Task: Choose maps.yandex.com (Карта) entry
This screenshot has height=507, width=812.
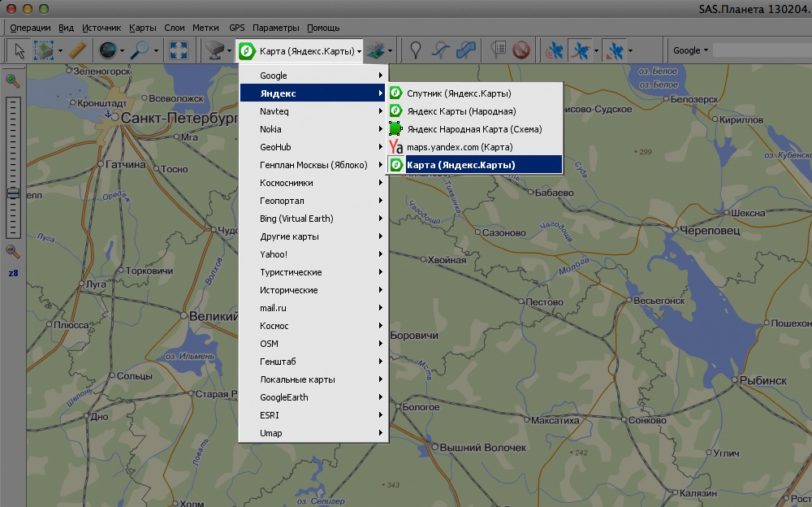Action: coord(475,147)
